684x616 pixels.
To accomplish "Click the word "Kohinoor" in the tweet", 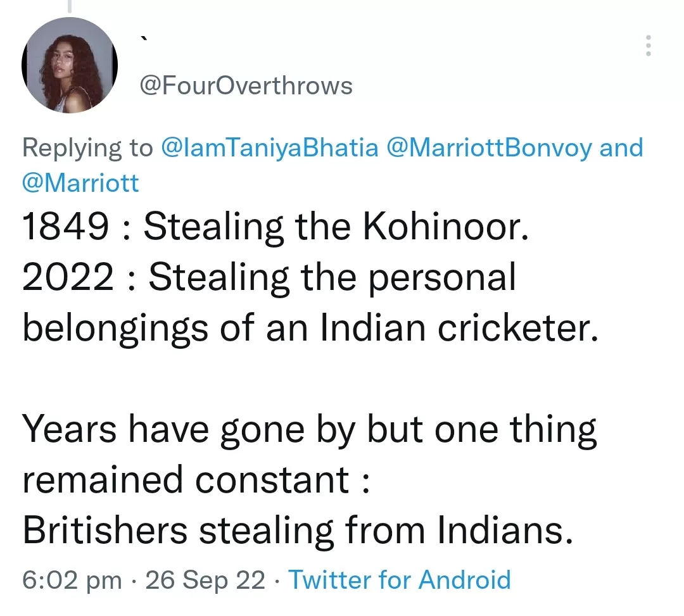I will (445, 228).
